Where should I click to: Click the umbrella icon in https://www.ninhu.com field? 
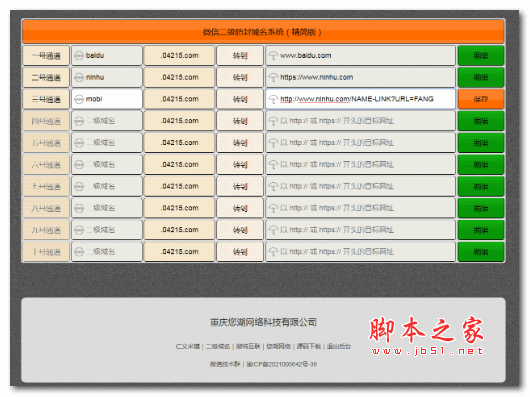coord(273,77)
